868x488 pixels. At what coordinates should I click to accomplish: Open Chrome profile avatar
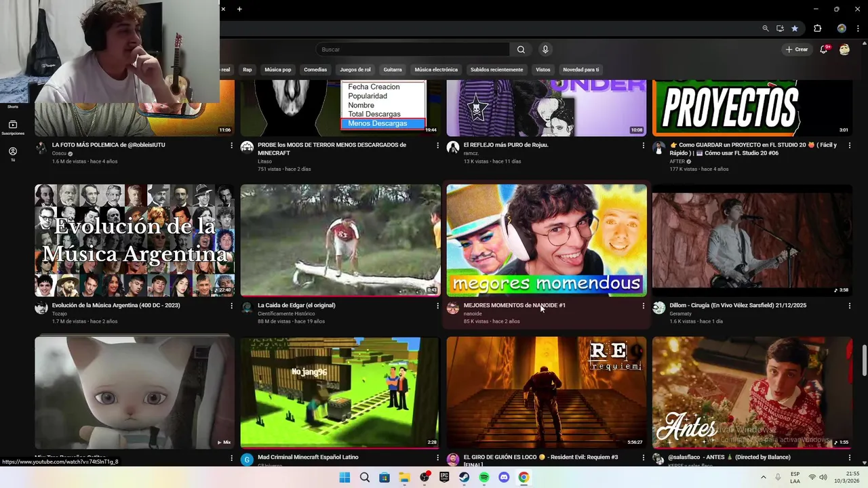842,28
